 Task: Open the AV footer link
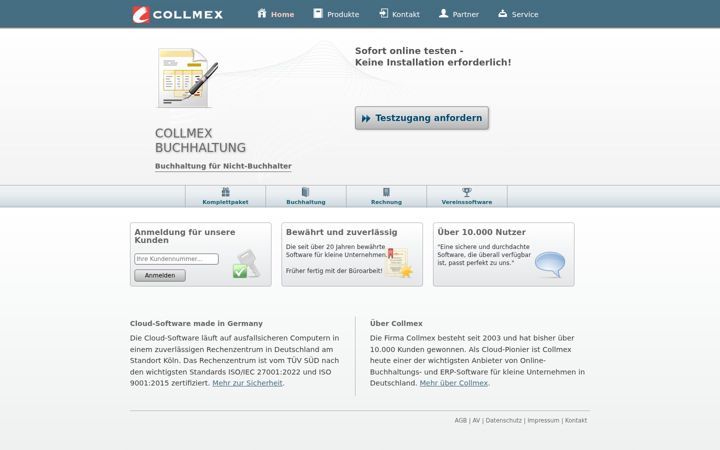click(476, 420)
